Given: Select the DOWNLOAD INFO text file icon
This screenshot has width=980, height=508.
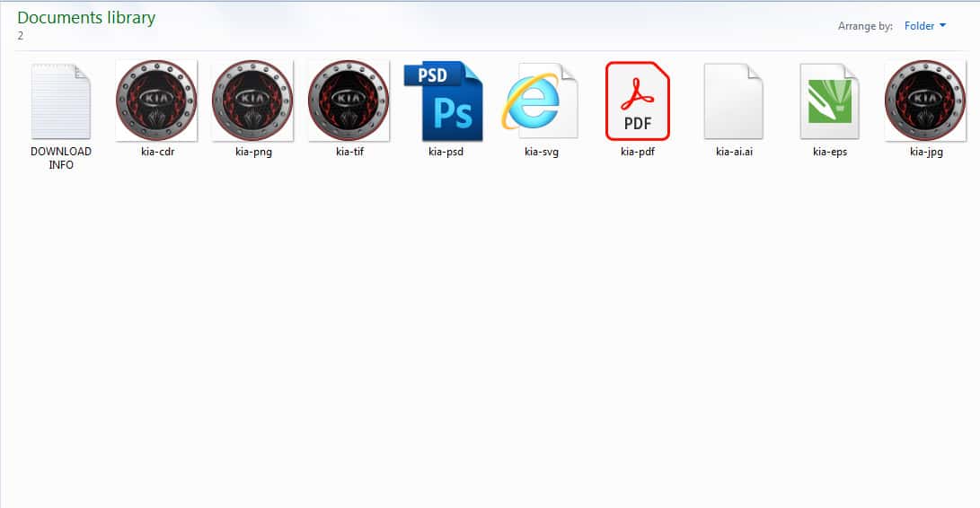Looking at the screenshot, I should click(x=61, y=101).
